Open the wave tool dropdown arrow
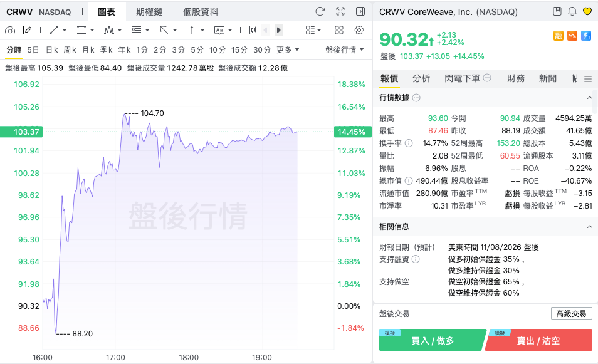Viewport: 598px width, 364px height. tap(120, 30)
